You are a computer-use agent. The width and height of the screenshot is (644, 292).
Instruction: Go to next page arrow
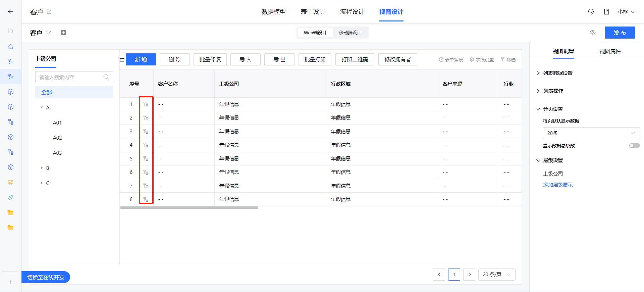point(469,275)
